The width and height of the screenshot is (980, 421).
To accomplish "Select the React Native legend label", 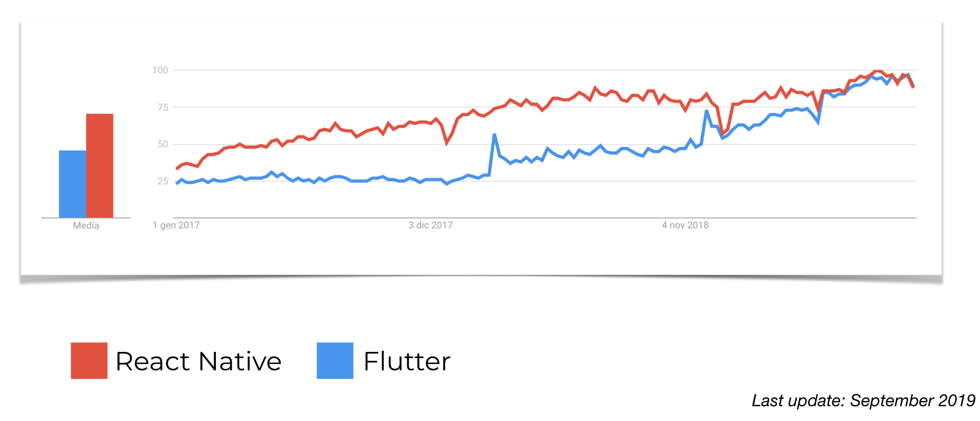I will tap(198, 361).
